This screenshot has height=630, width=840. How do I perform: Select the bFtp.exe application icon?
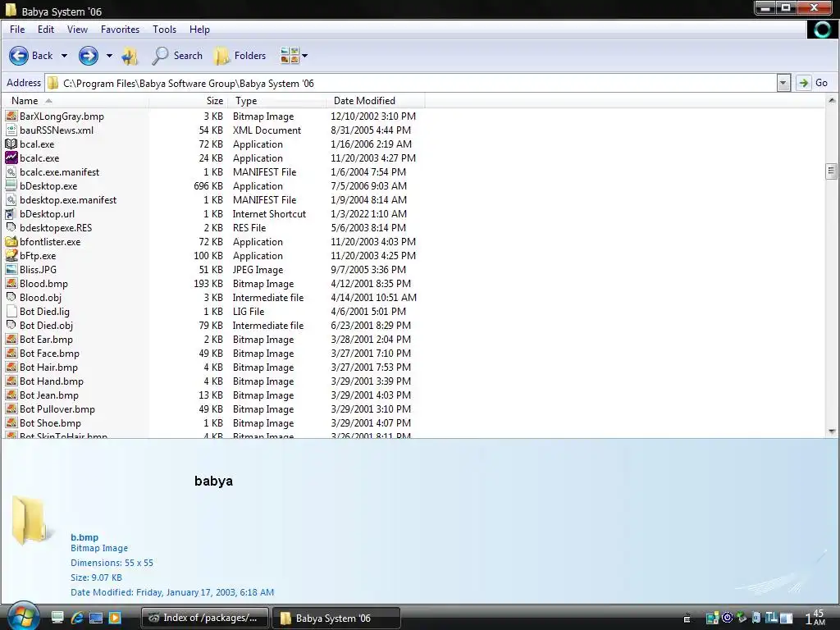(11, 256)
